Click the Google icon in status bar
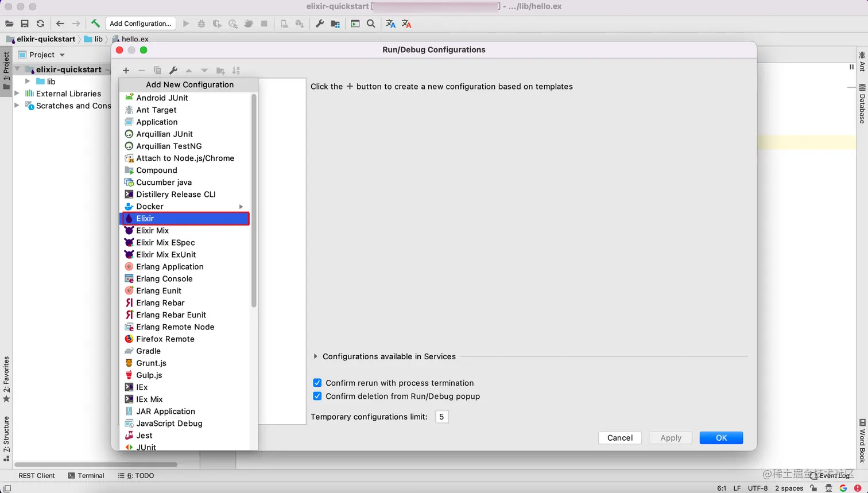This screenshot has width=868, height=493. coord(843,488)
